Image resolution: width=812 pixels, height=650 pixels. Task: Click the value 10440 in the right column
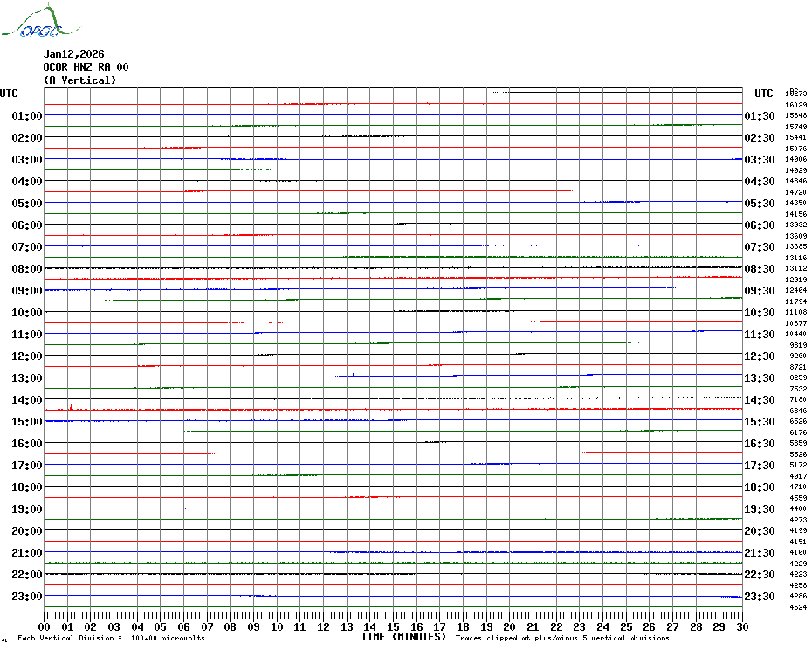796,335
